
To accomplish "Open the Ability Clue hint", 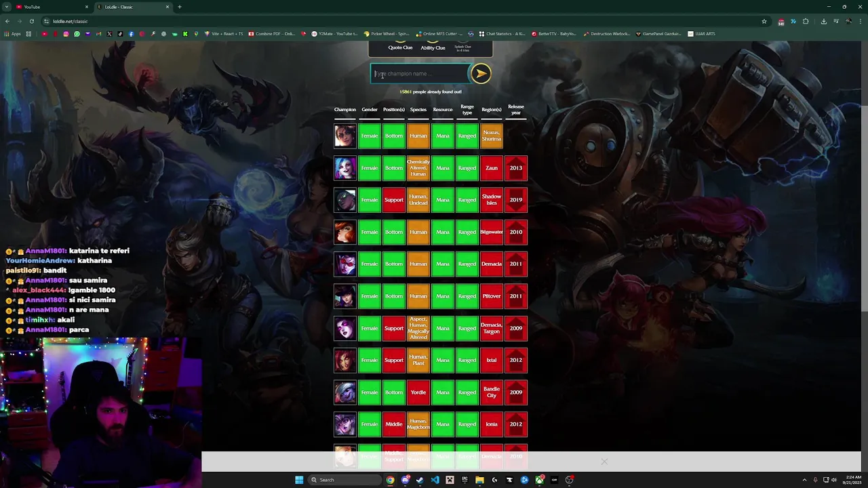I will [x=433, y=47].
